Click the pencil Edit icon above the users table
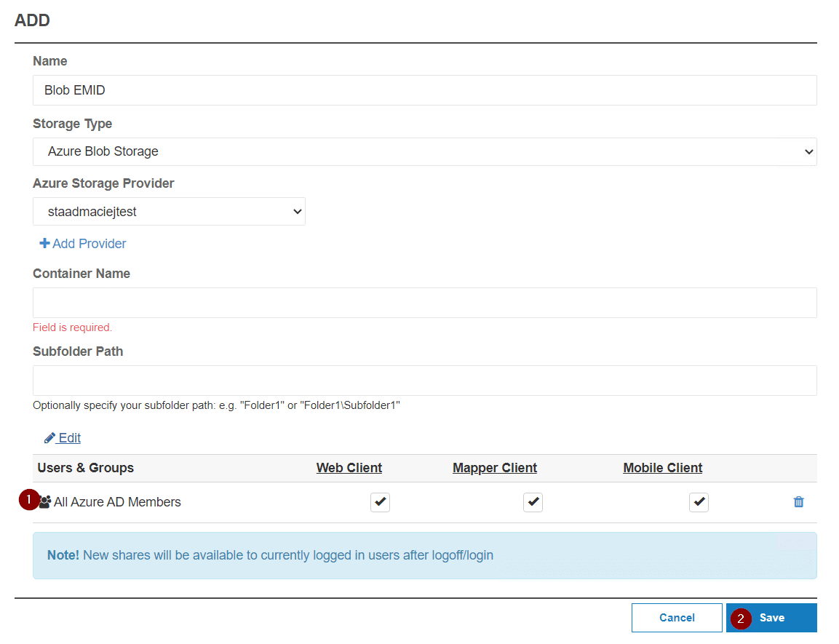 click(51, 437)
